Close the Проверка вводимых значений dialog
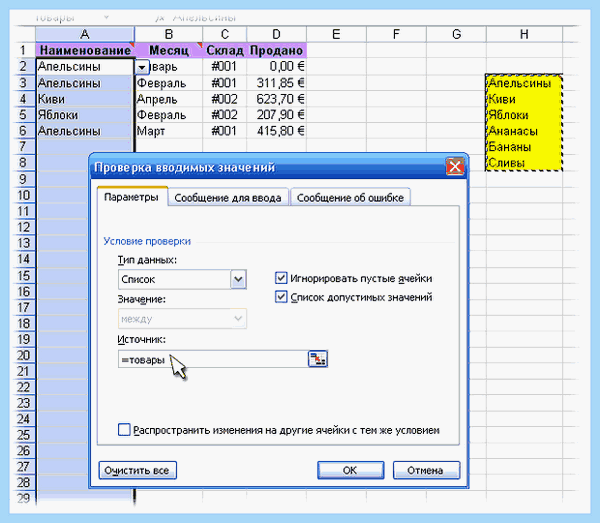 tap(455, 167)
